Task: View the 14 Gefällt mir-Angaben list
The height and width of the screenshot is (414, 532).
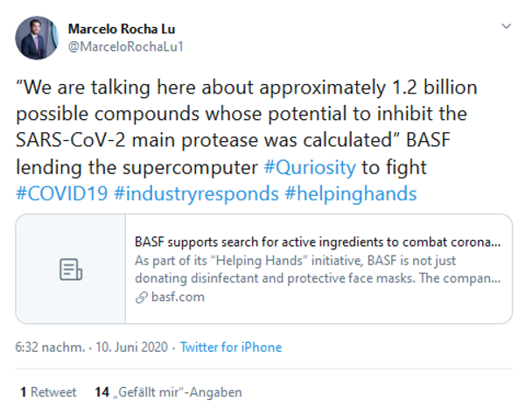Action: [x=168, y=392]
